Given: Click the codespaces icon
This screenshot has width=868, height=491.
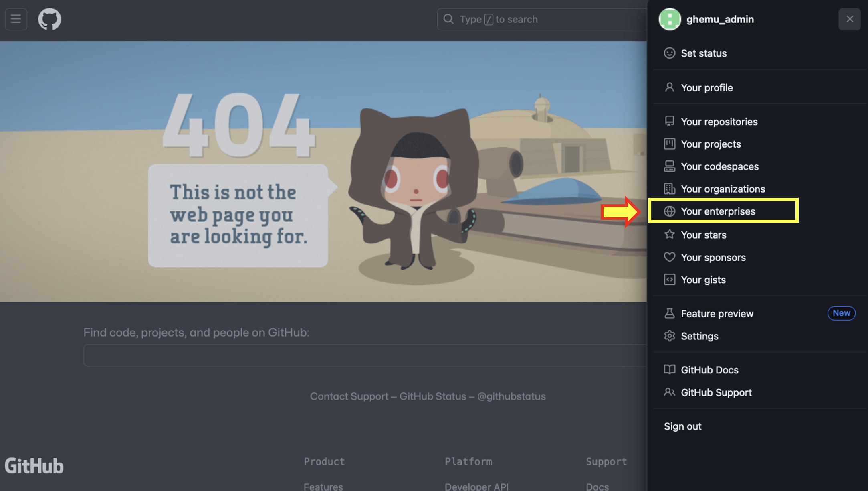Looking at the screenshot, I should (x=669, y=166).
